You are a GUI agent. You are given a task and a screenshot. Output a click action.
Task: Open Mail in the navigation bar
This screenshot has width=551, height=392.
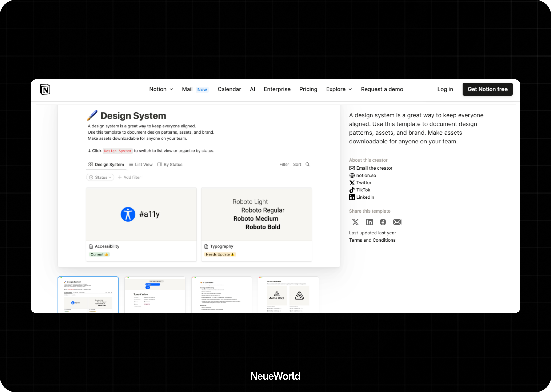point(187,89)
